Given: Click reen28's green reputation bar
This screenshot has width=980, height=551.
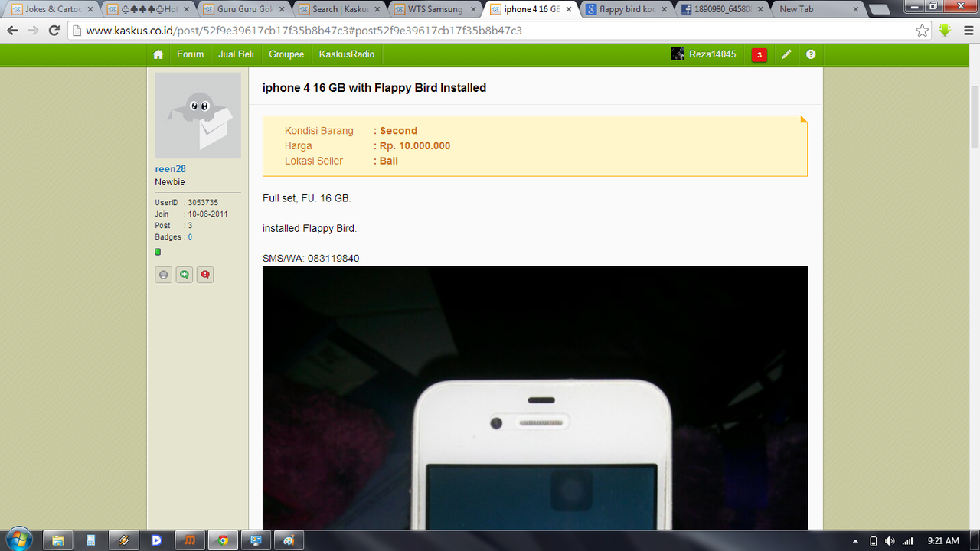Looking at the screenshot, I should [x=158, y=252].
